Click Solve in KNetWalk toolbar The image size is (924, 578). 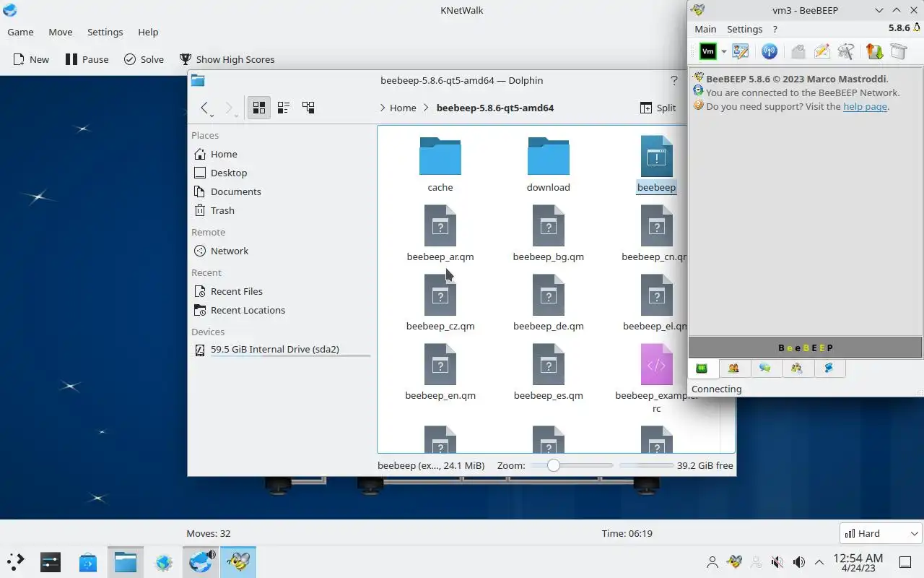click(x=144, y=59)
